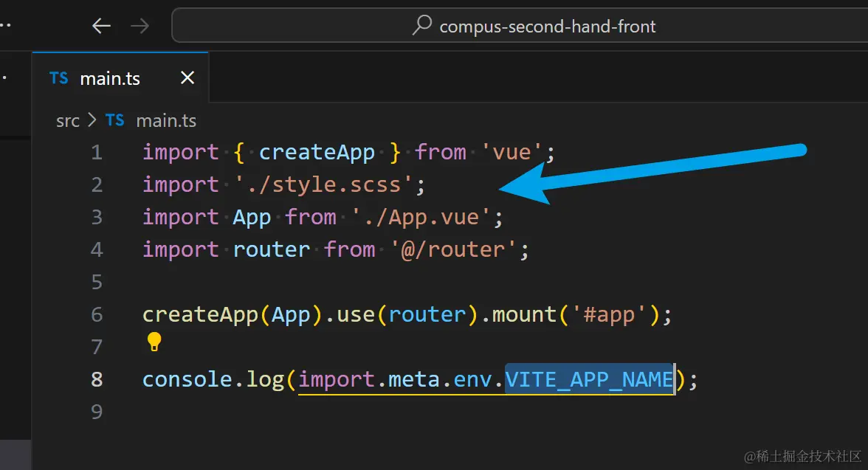Click 'router' identifier in line 4 import
868x470 pixels.
272,249
